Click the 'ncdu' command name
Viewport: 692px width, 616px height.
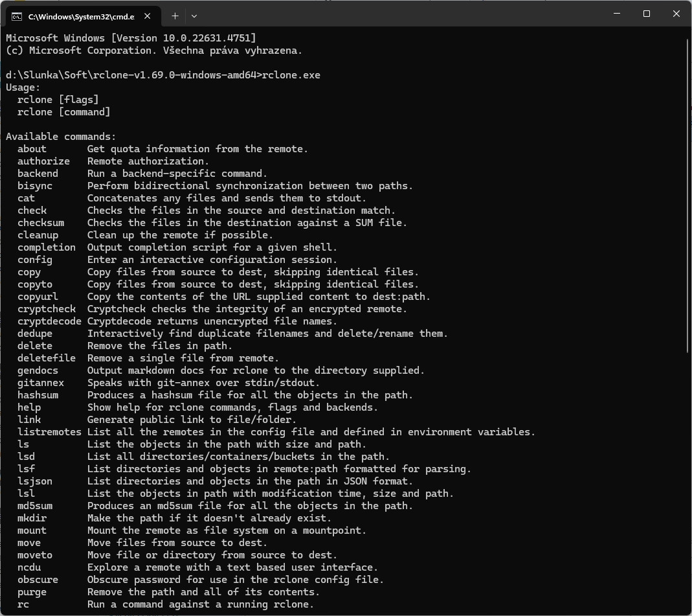point(29,567)
